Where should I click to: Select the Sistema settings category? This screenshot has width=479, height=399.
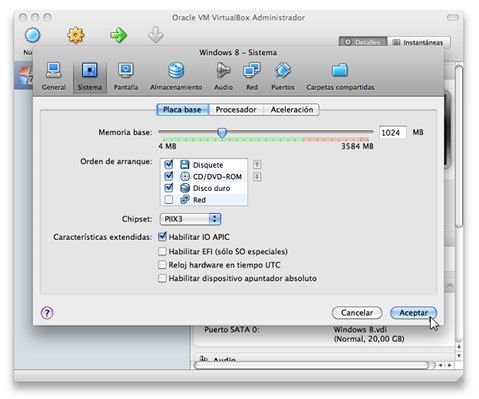90,76
